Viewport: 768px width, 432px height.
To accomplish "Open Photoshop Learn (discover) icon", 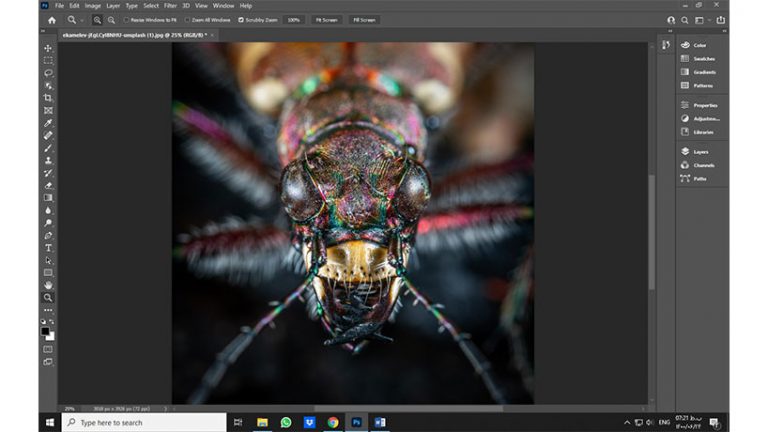I will pyautogui.click(x=671, y=20).
